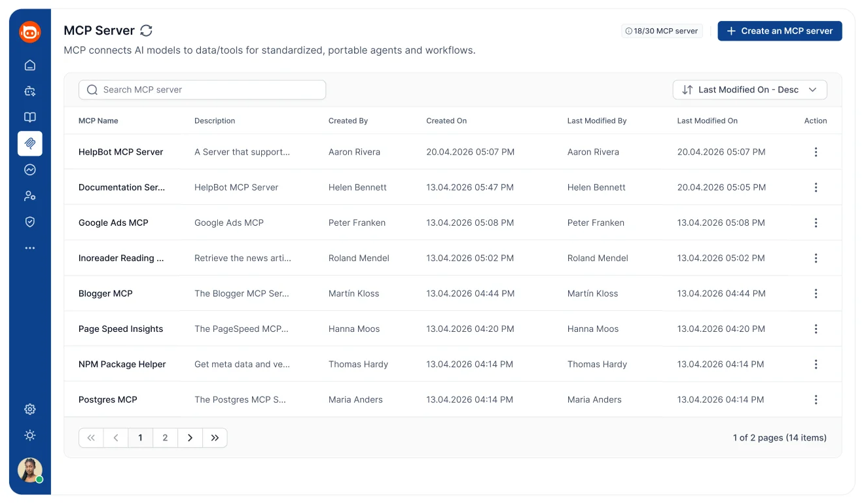Select the highlighted MCP server sidebar icon
Viewport: 864px width, 504px height.
coord(30,143)
